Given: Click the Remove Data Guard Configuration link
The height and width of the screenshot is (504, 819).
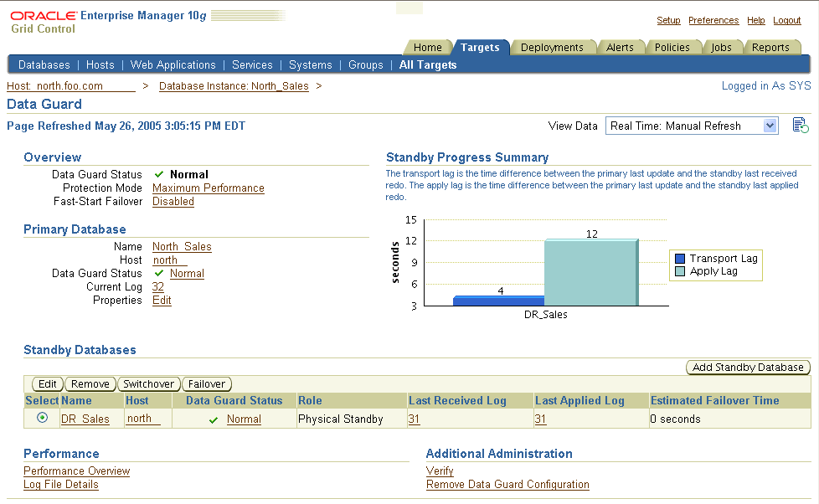Looking at the screenshot, I should pos(507,485).
